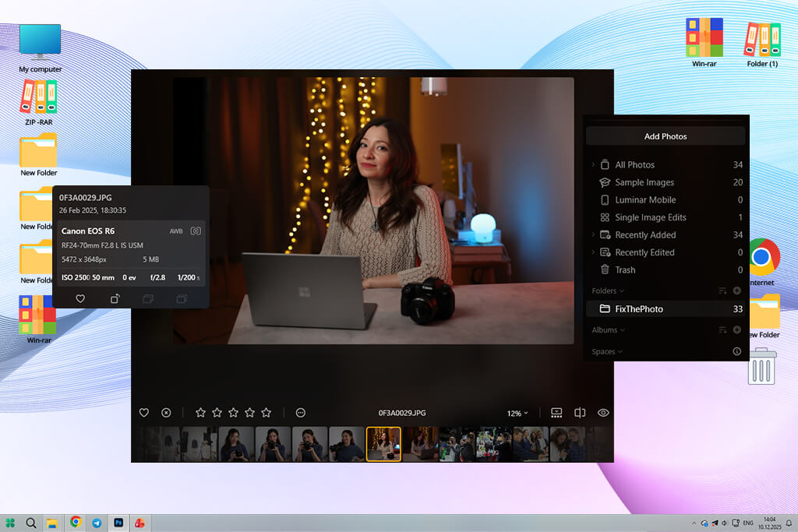This screenshot has height=532, width=798.
Task: Open File Explorer from the taskbar
Action: [x=52, y=523]
